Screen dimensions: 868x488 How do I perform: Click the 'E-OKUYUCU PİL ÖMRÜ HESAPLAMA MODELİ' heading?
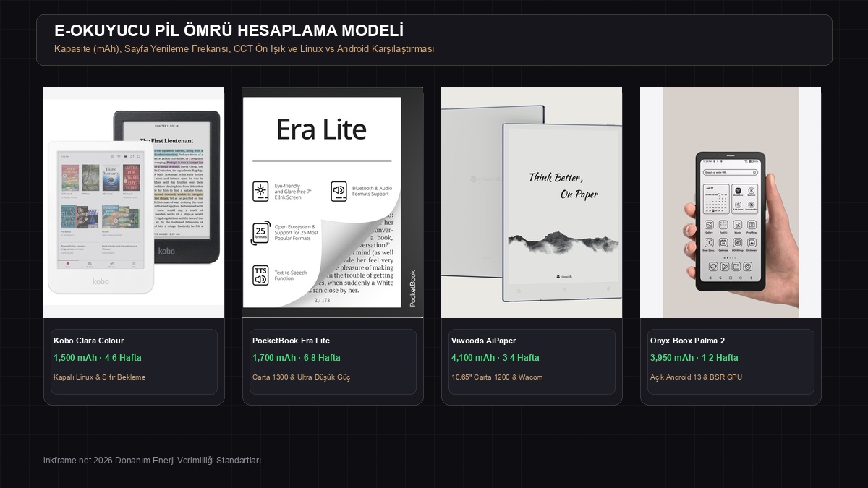point(229,30)
